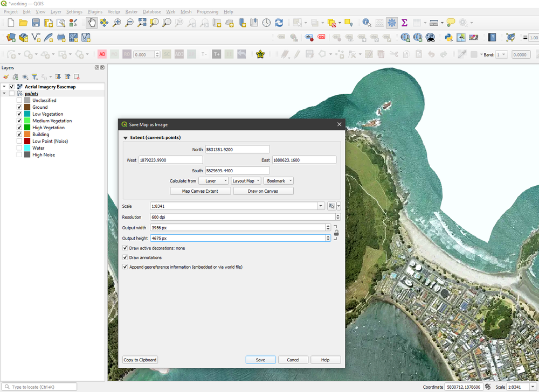Open the Statistical Summary sigma icon
This screenshot has width=539, height=392.
click(404, 23)
